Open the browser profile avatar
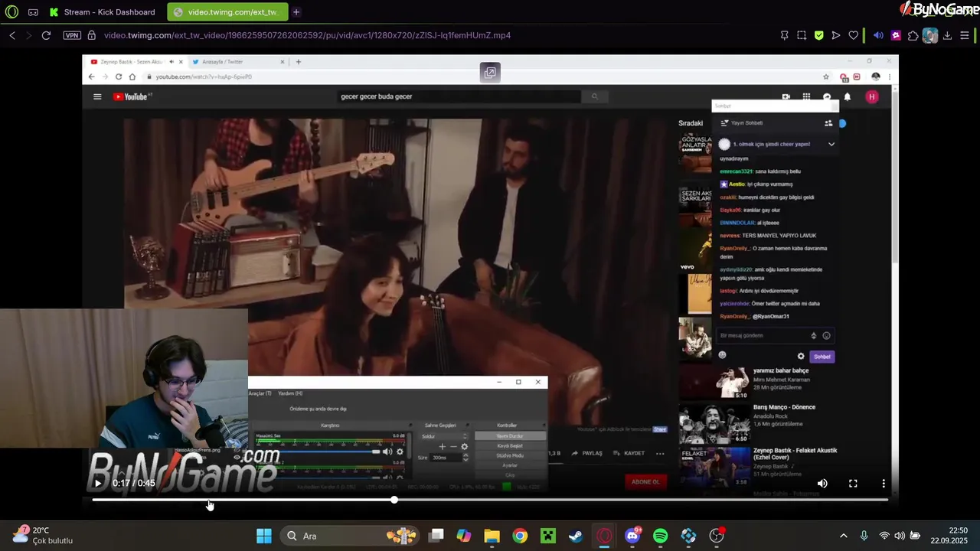Image resolution: width=980 pixels, height=551 pixels. tap(930, 35)
